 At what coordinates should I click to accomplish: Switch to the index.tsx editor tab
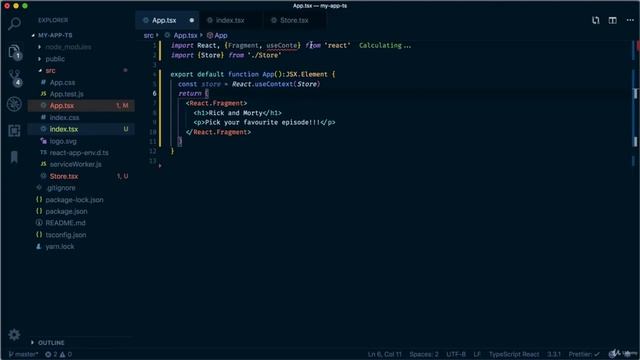pos(231,20)
